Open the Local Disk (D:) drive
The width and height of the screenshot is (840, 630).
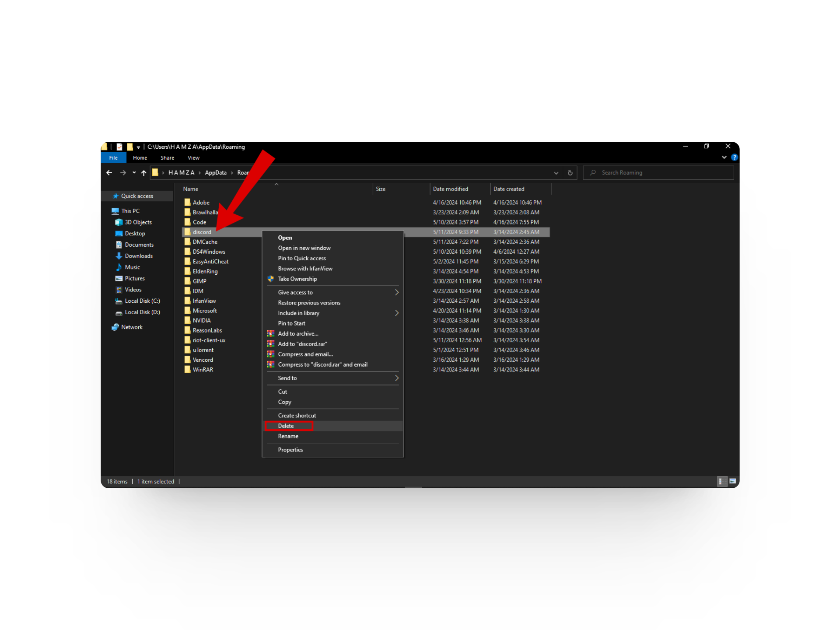pos(142,312)
